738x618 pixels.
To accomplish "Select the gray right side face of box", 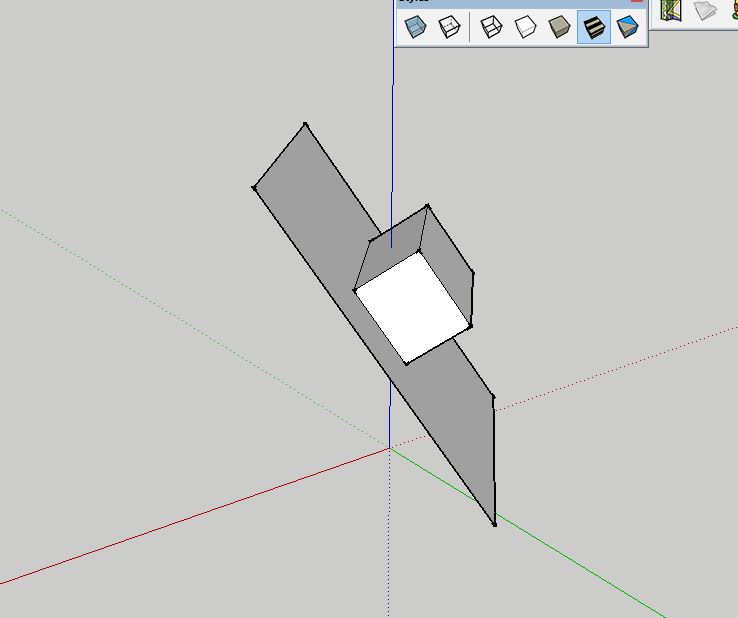I will [449, 264].
